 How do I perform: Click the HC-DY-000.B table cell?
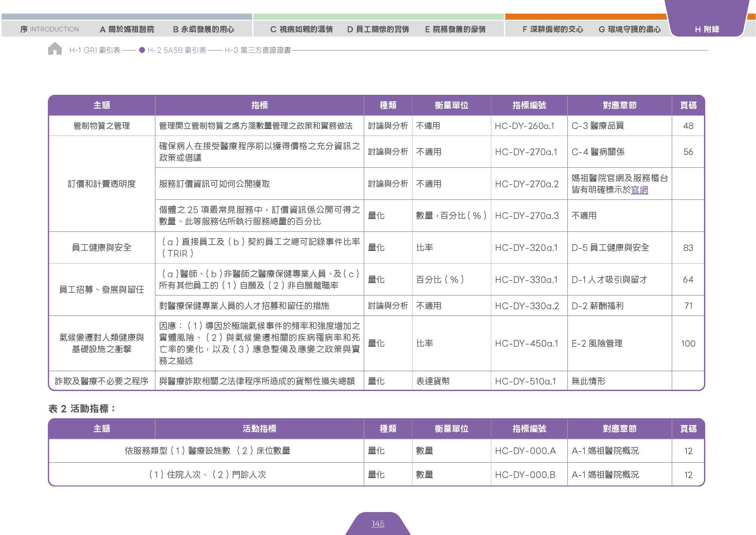click(529, 475)
